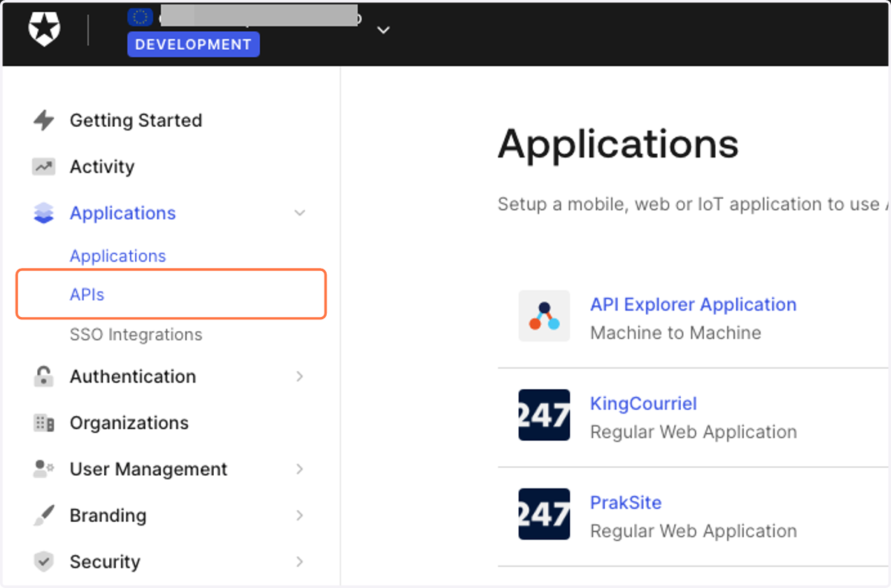This screenshot has height=588, width=891.
Task: Open Getting Started in the sidebar
Action: pos(136,120)
